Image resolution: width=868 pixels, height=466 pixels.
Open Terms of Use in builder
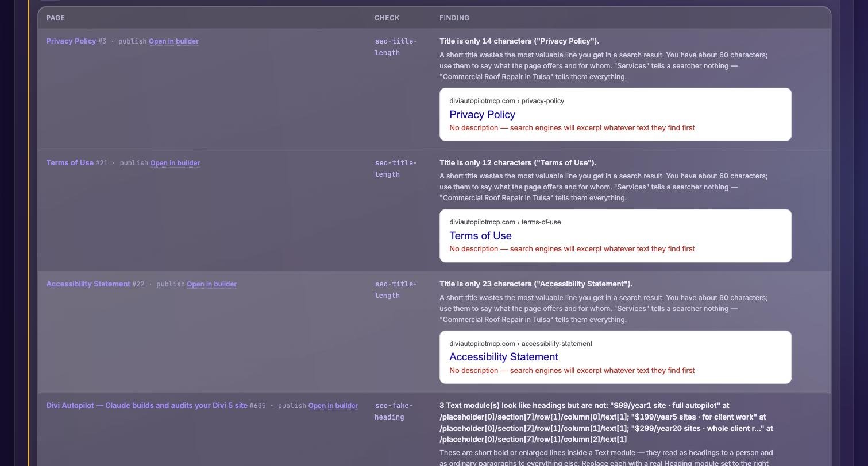(175, 163)
